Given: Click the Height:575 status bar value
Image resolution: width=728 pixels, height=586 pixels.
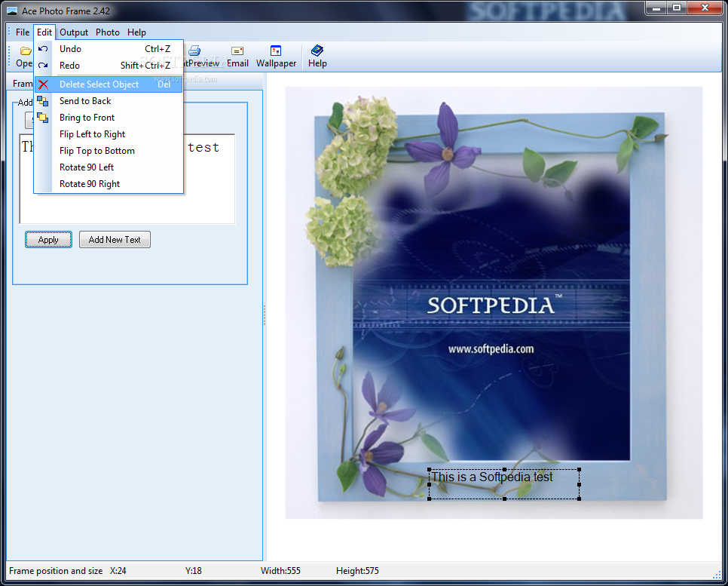Looking at the screenshot, I should coord(357,571).
